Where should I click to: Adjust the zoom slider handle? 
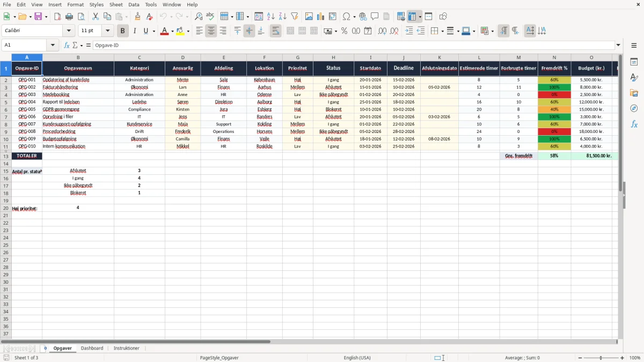click(601, 358)
